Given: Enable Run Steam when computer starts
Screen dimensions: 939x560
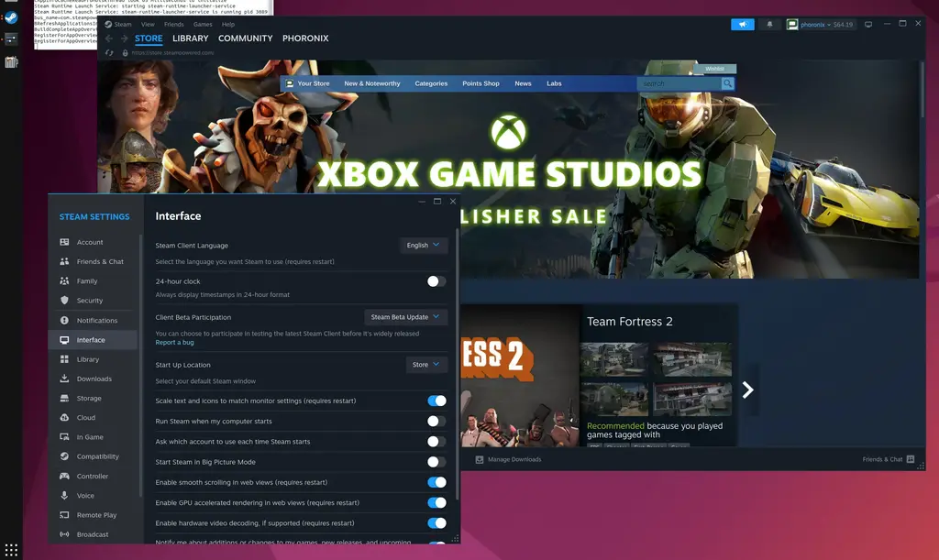Looking at the screenshot, I should tap(436, 422).
